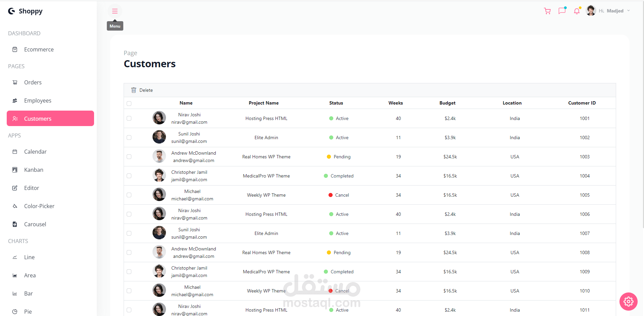Check the row for customer 1001
The height and width of the screenshot is (316, 644).
click(x=129, y=118)
